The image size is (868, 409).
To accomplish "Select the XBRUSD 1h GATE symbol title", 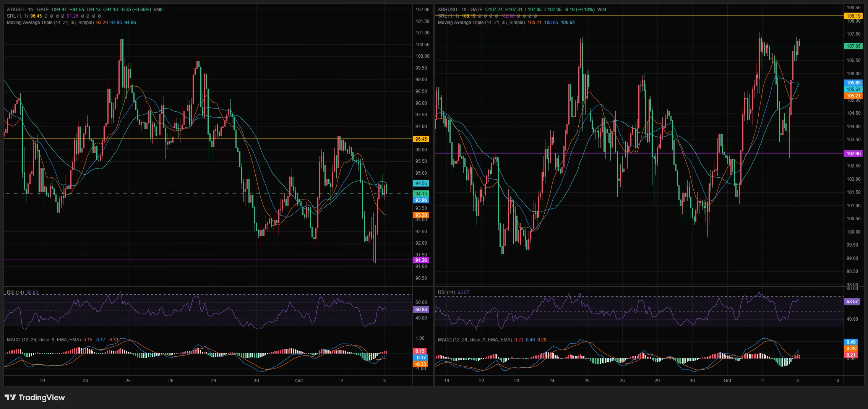I will tap(460, 10).
